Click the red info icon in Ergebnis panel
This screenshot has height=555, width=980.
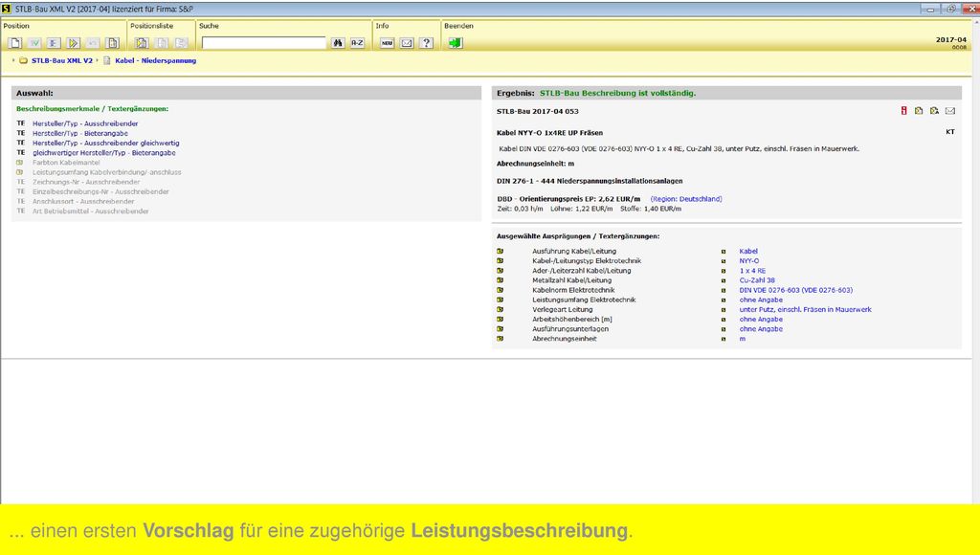[x=903, y=111]
